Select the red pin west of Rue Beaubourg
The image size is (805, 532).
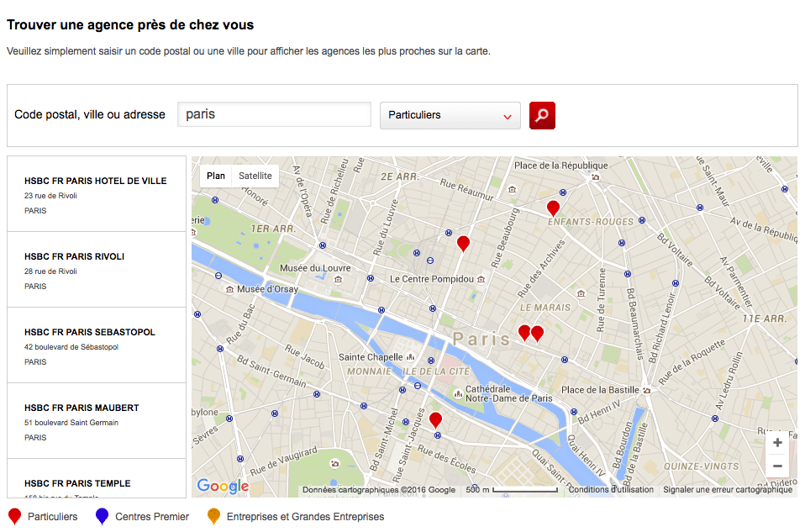[463, 244]
